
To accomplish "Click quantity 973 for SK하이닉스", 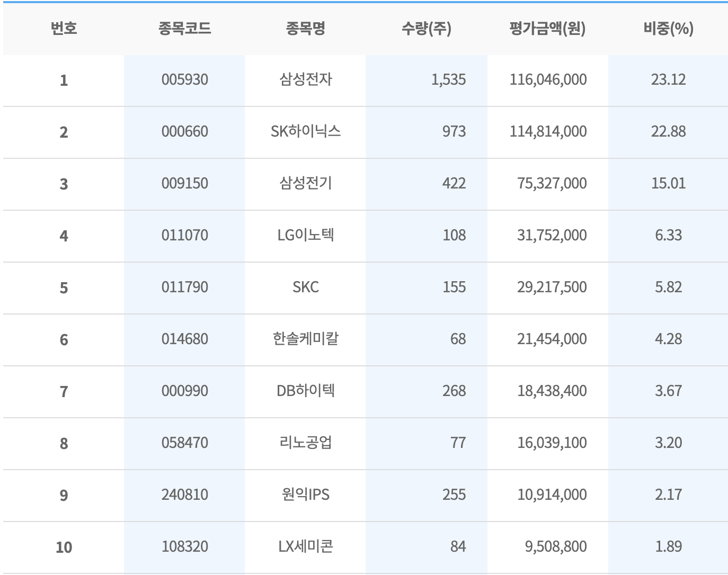I will pyautogui.click(x=454, y=132).
